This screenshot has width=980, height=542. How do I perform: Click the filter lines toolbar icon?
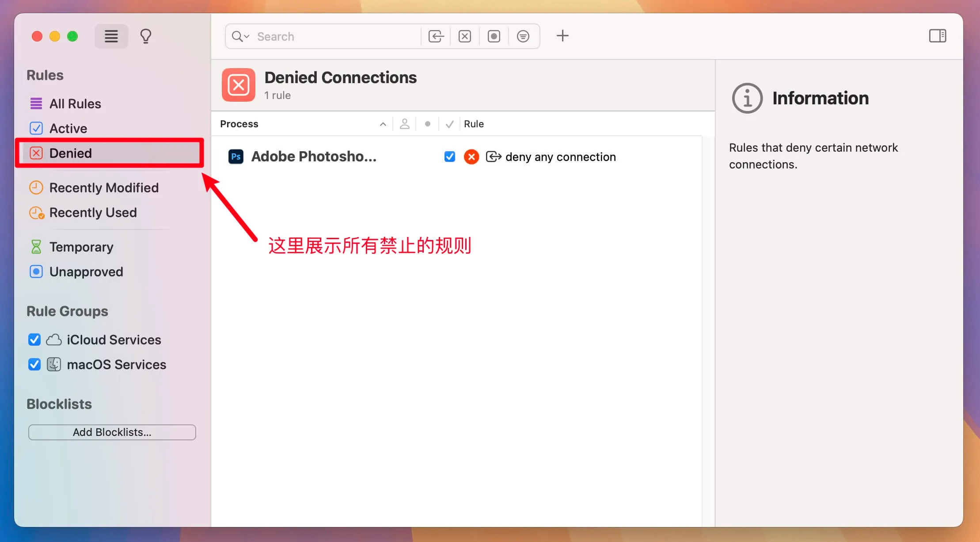523,36
